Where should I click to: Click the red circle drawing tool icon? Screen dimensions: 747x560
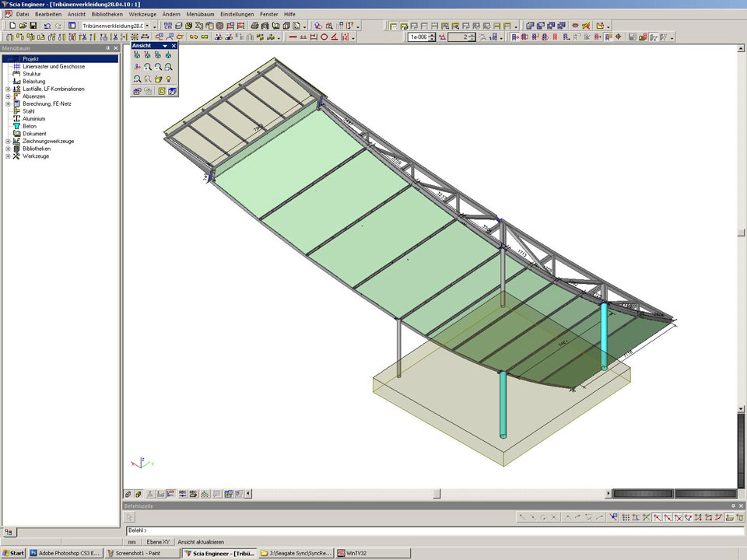324,37
